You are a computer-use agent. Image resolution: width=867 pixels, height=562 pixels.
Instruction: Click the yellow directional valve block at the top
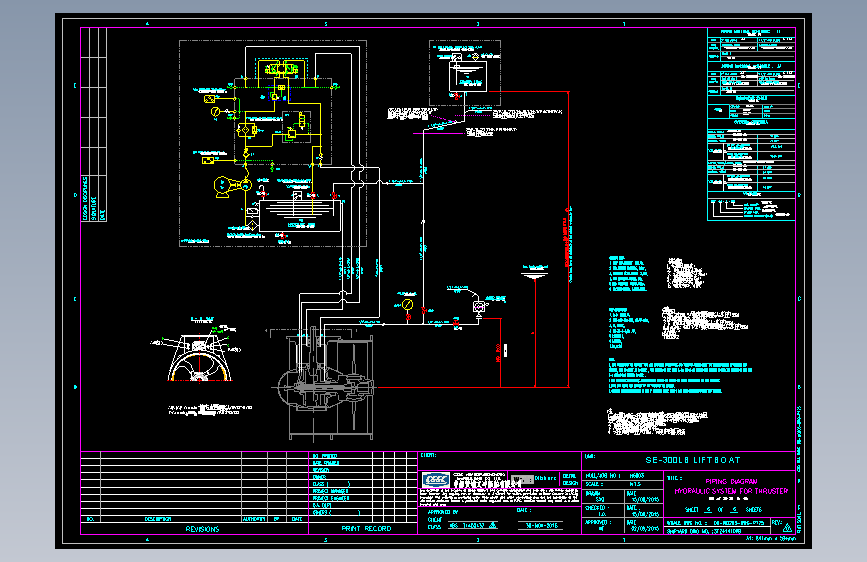(x=281, y=69)
